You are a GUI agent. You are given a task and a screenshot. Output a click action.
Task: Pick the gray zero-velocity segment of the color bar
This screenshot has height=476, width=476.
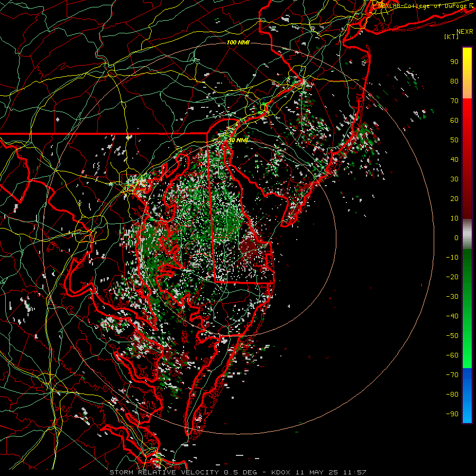pos(467,234)
